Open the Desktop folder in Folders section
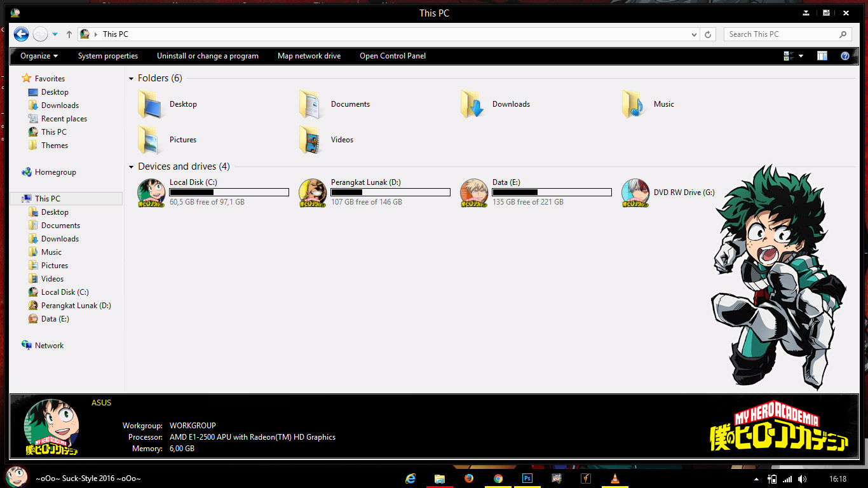Image resolution: width=868 pixels, height=488 pixels. pyautogui.click(x=151, y=104)
